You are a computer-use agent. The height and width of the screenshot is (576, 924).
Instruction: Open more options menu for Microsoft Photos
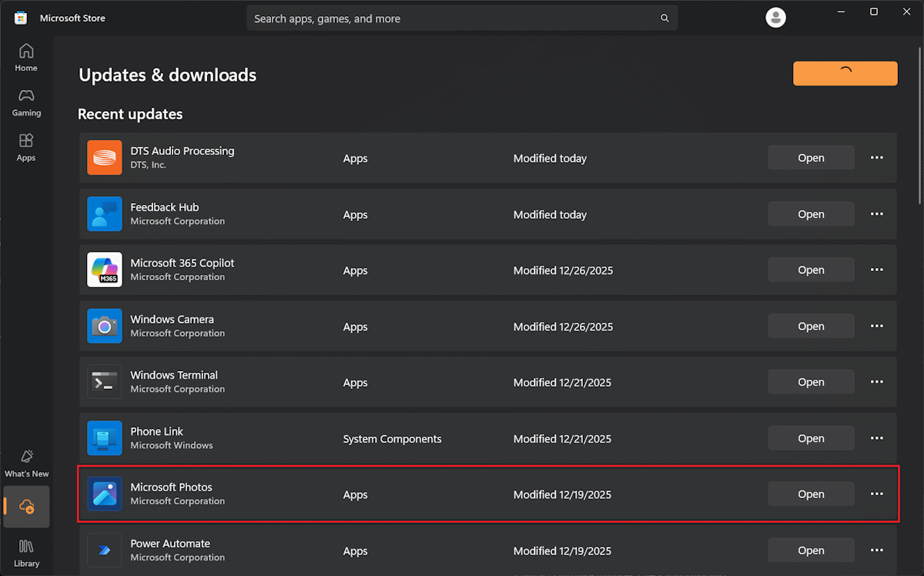coord(876,494)
